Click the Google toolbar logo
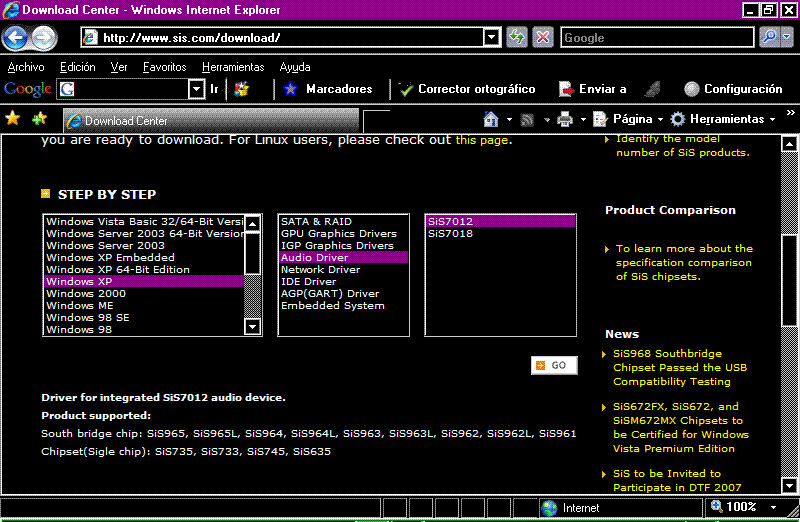The image size is (800, 522). pos(28,89)
